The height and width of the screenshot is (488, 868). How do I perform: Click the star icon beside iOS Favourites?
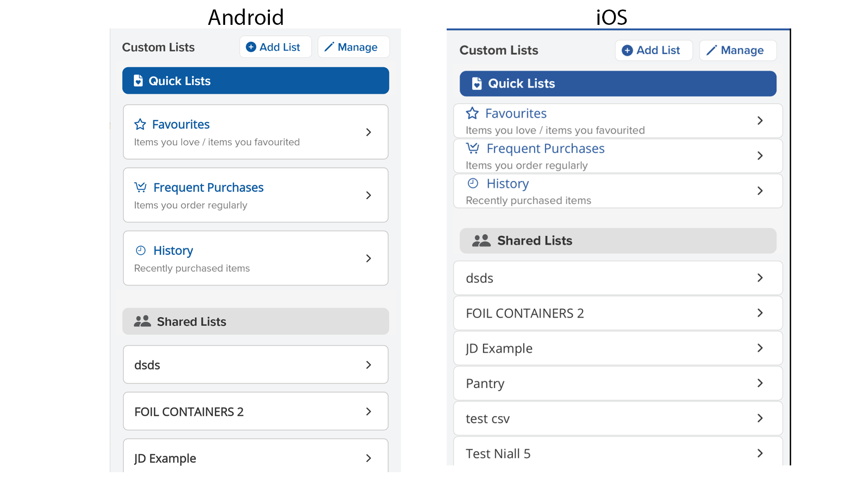[x=472, y=113]
